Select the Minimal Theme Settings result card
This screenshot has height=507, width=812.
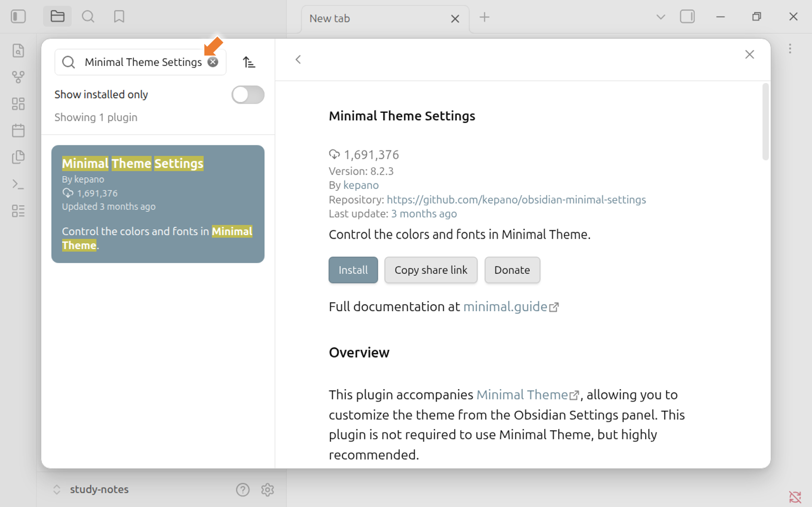coord(158,204)
